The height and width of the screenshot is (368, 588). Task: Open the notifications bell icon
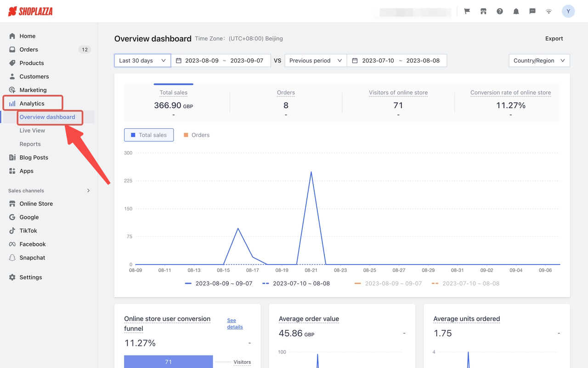click(516, 11)
